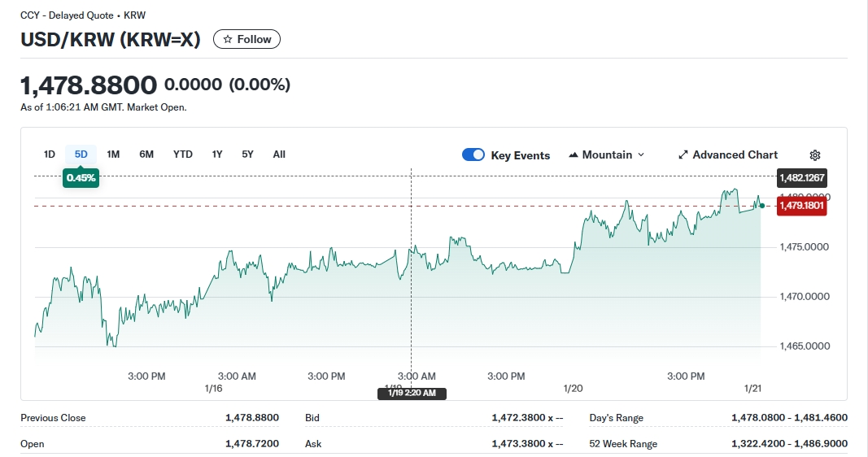868x457 pixels.
Task: Click the Previous Close label
Action: click(53, 418)
